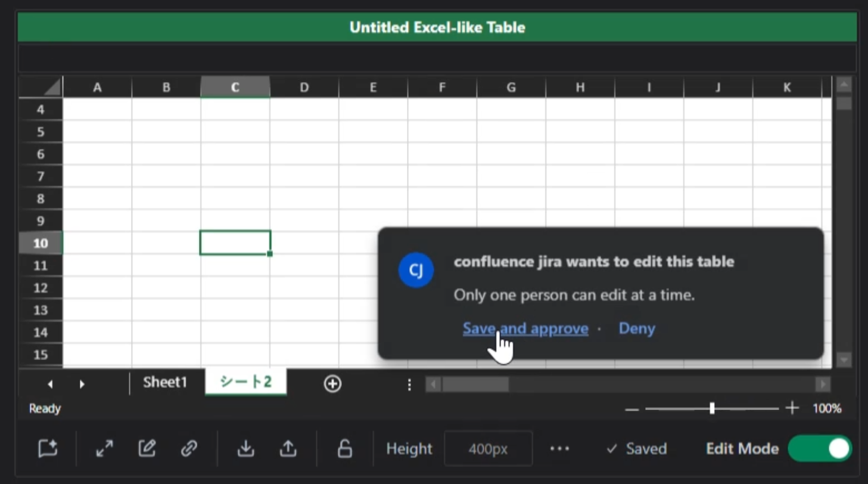Select row 15 header
This screenshot has height=484, width=868.
41,355
